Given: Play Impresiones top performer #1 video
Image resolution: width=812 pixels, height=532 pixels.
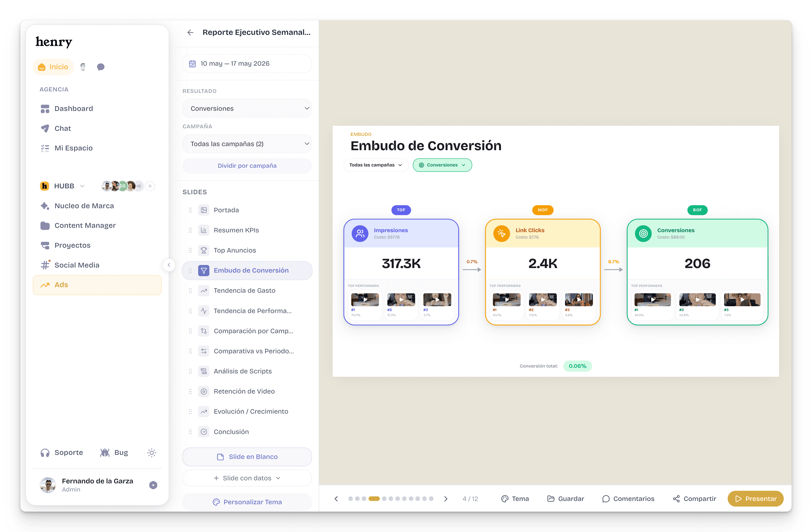Looking at the screenshot, I should point(365,300).
